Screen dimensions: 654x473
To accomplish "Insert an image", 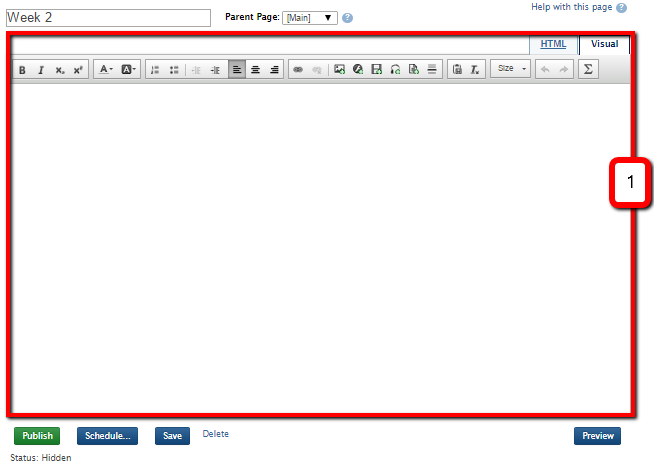I will tap(339, 69).
